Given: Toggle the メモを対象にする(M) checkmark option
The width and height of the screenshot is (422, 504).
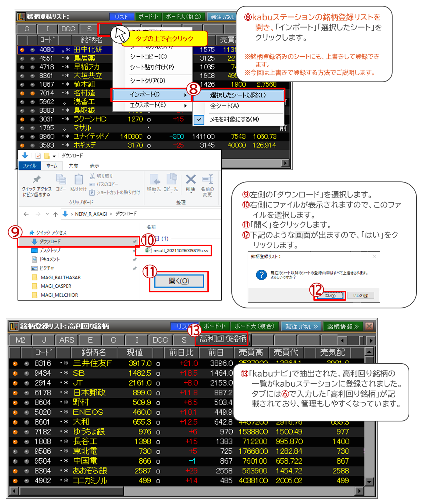Looking at the screenshot, I should 234,119.
